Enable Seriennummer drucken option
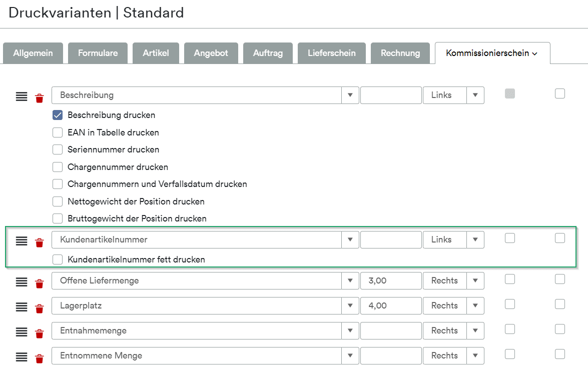The image size is (588, 366). click(58, 149)
